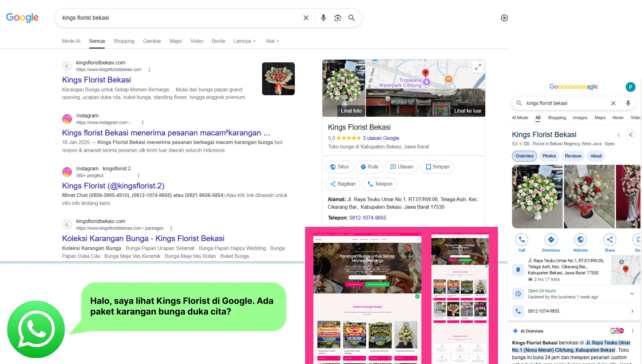This screenshot has width=642, height=364.
Task: Tap the round share icon beside mobile title
Action: click(630, 135)
